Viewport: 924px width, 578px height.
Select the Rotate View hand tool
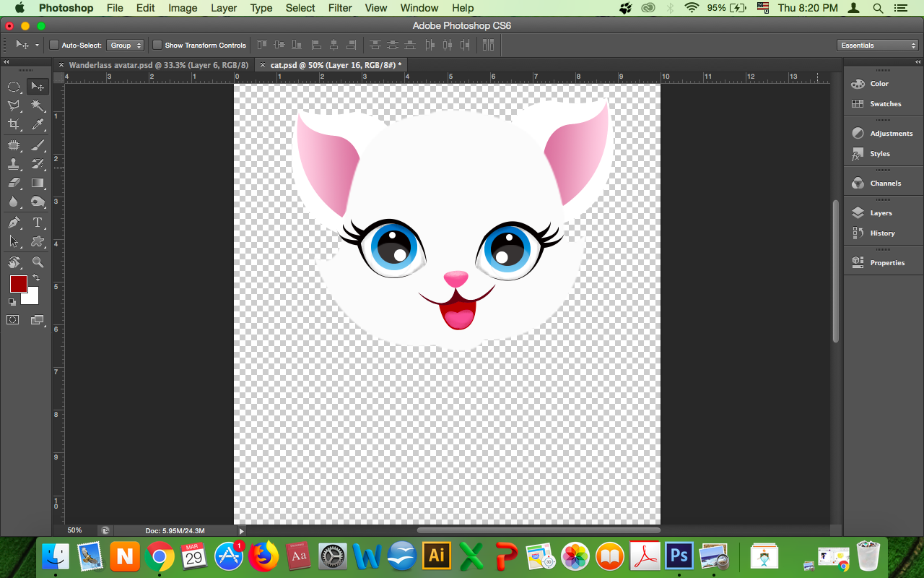pos(14,262)
